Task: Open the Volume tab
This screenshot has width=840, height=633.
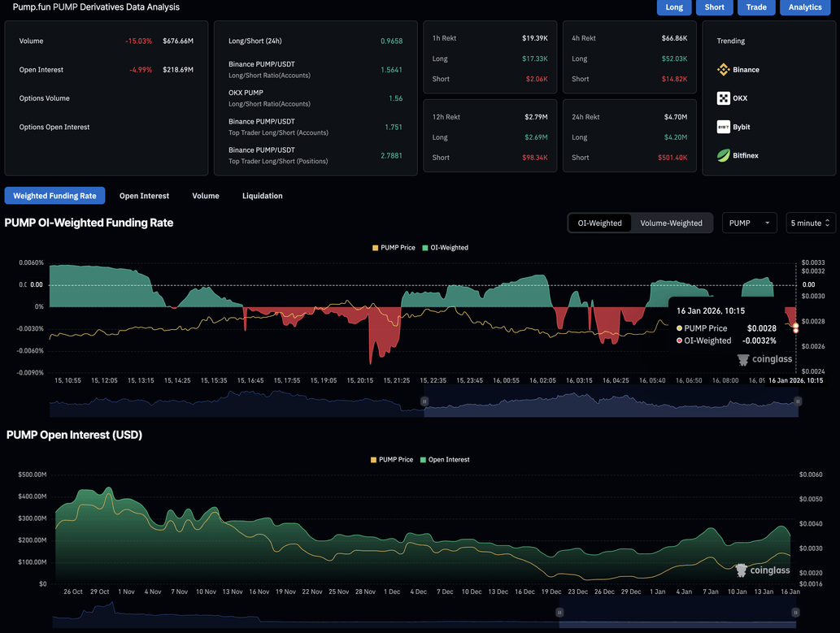Action: [206, 195]
